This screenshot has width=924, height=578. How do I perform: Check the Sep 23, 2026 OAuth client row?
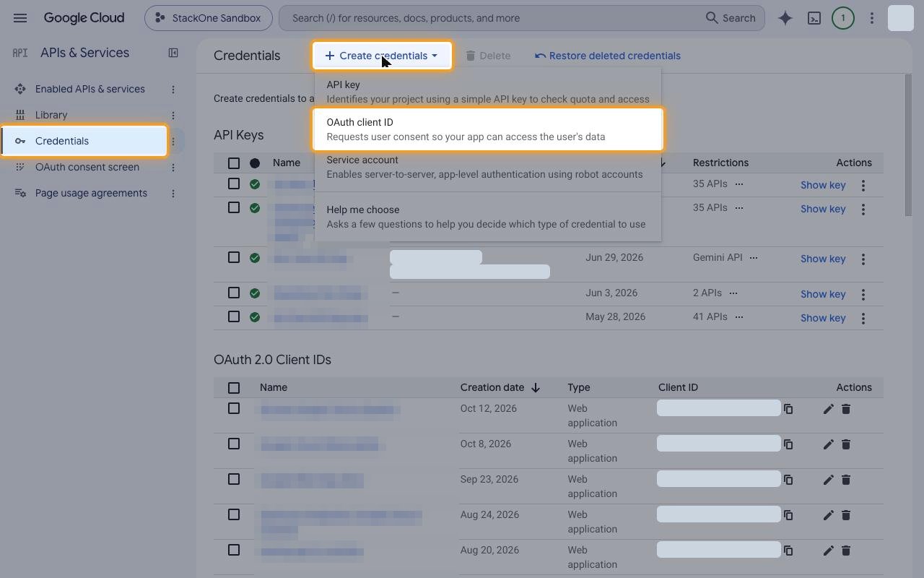(x=234, y=479)
